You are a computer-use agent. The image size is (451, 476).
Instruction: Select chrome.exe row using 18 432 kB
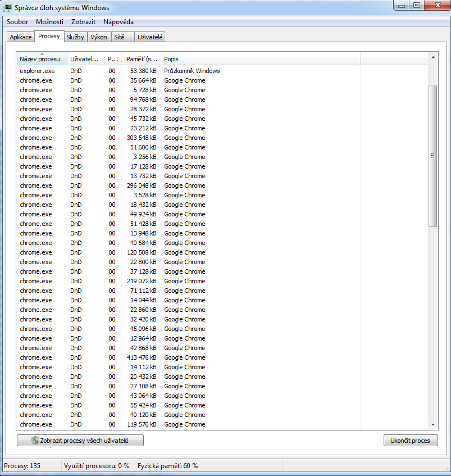tap(189, 205)
